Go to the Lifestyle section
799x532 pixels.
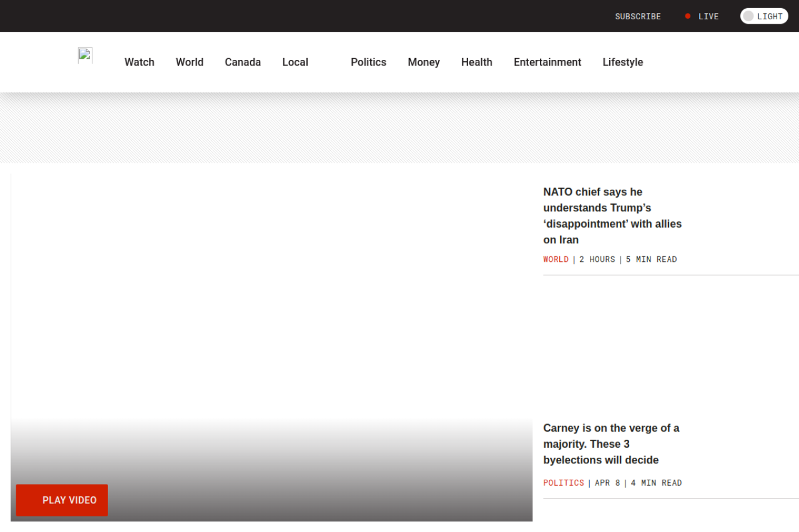(x=622, y=62)
